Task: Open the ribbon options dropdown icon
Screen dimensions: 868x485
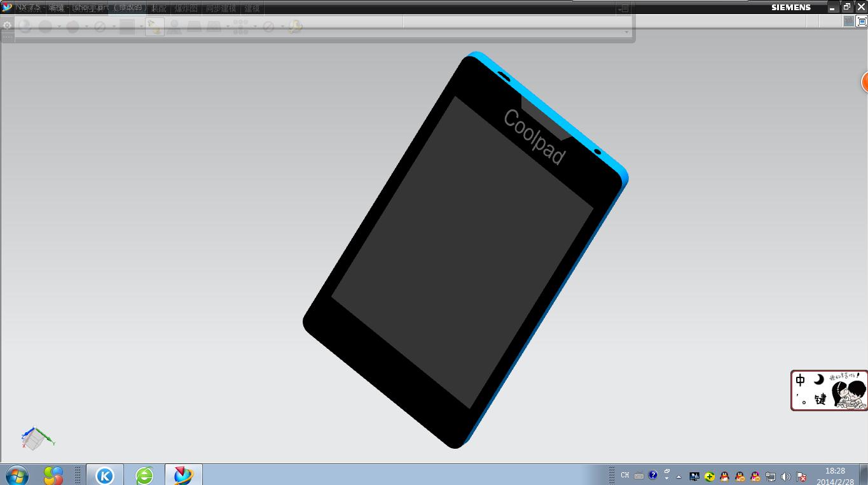Action: coord(624,8)
